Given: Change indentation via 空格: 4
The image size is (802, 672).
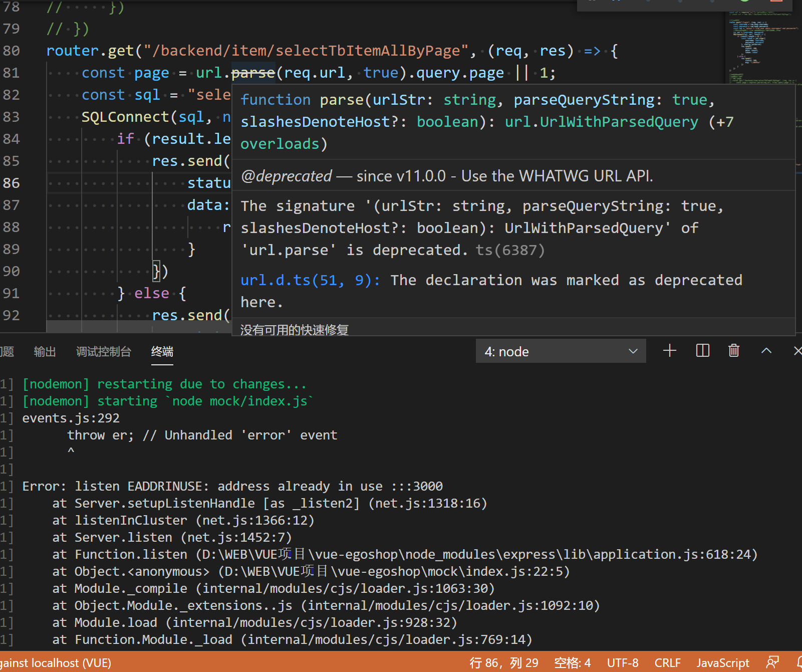Looking at the screenshot, I should (x=573, y=663).
